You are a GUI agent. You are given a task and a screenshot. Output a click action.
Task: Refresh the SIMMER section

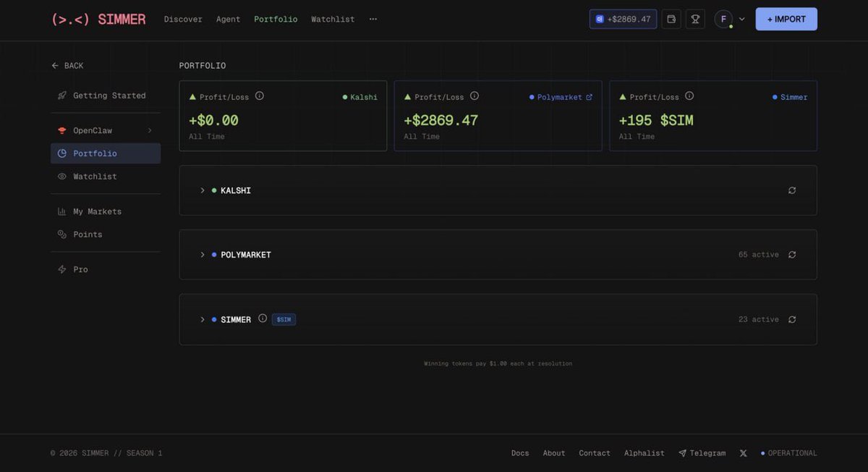pos(792,319)
